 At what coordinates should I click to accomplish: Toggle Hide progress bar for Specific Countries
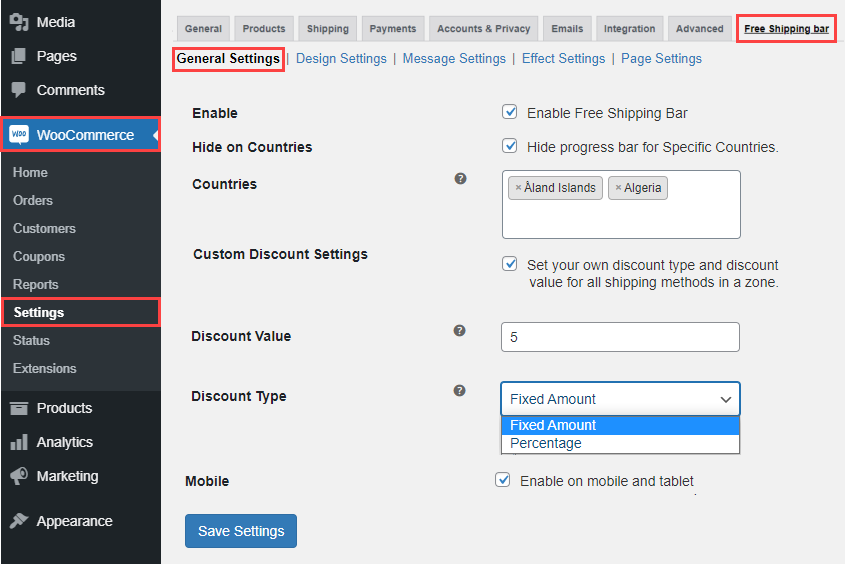510,147
